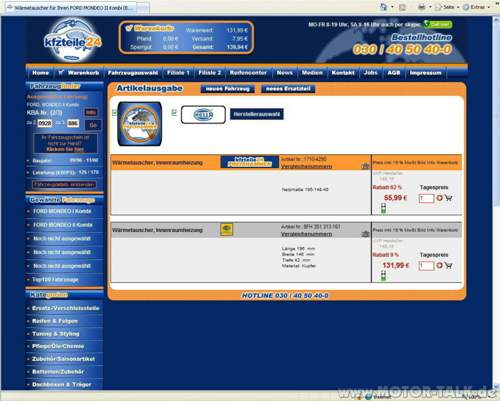Select the Hella manufacturer logo
The image size is (500, 401).
point(203,115)
